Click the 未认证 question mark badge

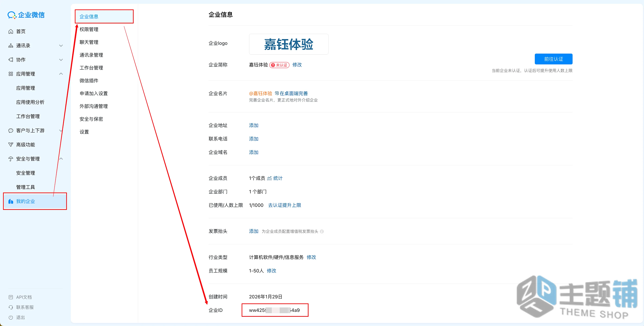pos(279,65)
